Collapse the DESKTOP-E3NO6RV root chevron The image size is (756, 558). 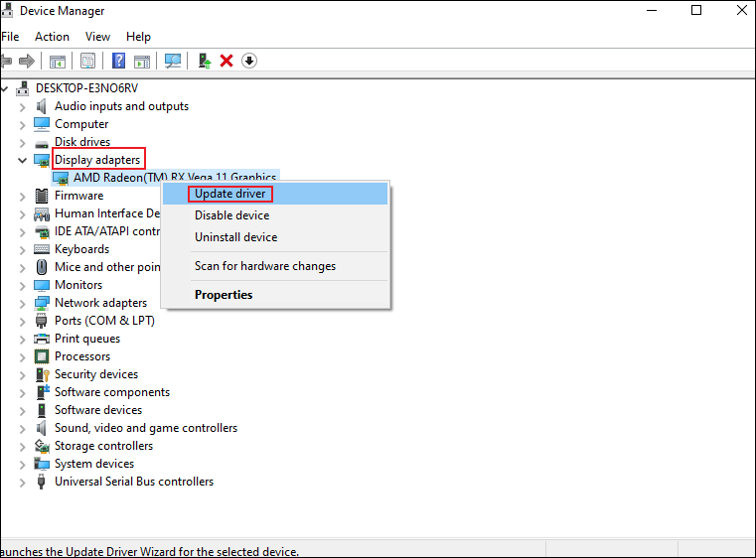point(5,88)
